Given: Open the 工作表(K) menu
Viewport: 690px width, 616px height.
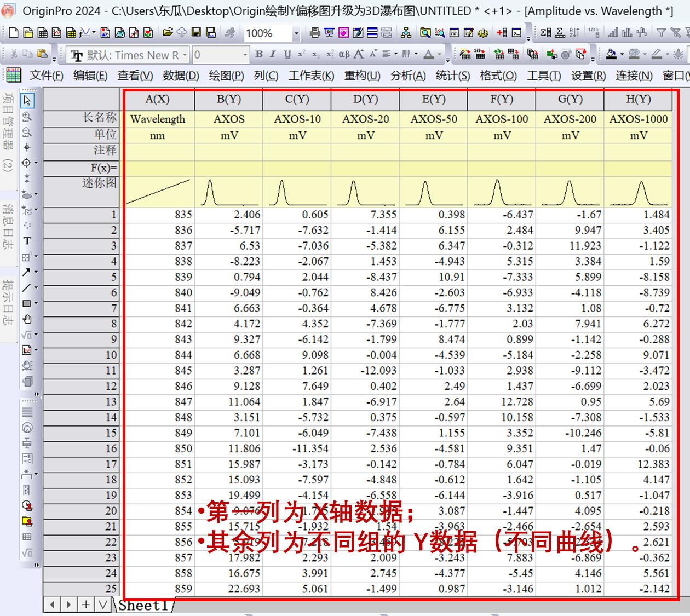Looking at the screenshot, I should (x=311, y=76).
